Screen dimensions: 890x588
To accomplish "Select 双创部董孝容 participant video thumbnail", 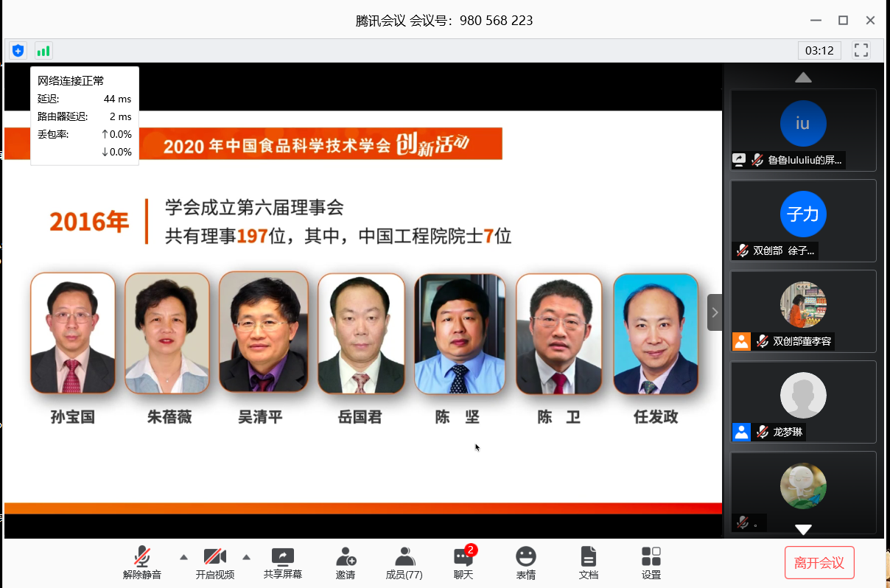I will [803, 311].
